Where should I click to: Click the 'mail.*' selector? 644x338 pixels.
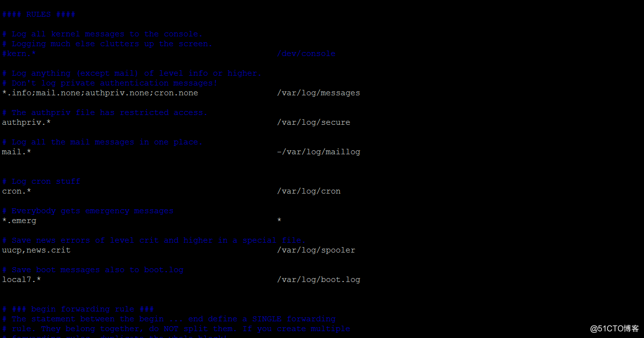[17, 152]
